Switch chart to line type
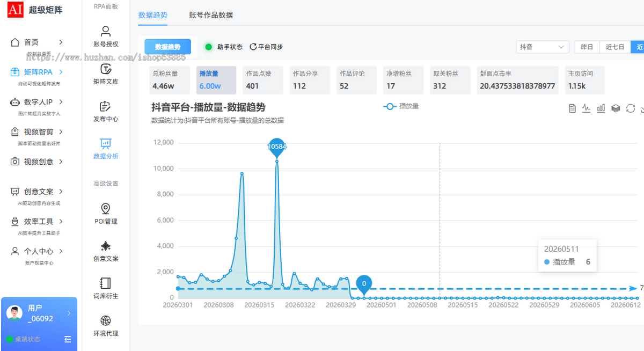This screenshot has width=644, height=351. (x=587, y=108)
